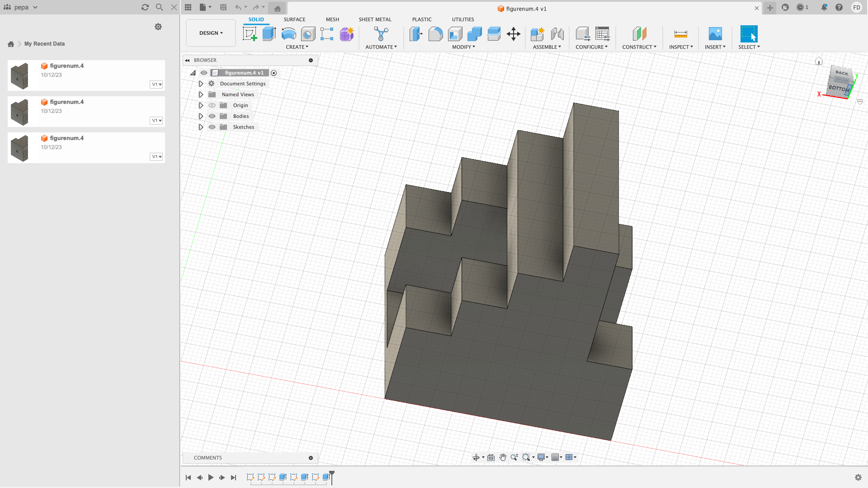Open the first figurenum.4 thumbnail in data panel
The width and height of the screenshot is (868, 488).
19,75
